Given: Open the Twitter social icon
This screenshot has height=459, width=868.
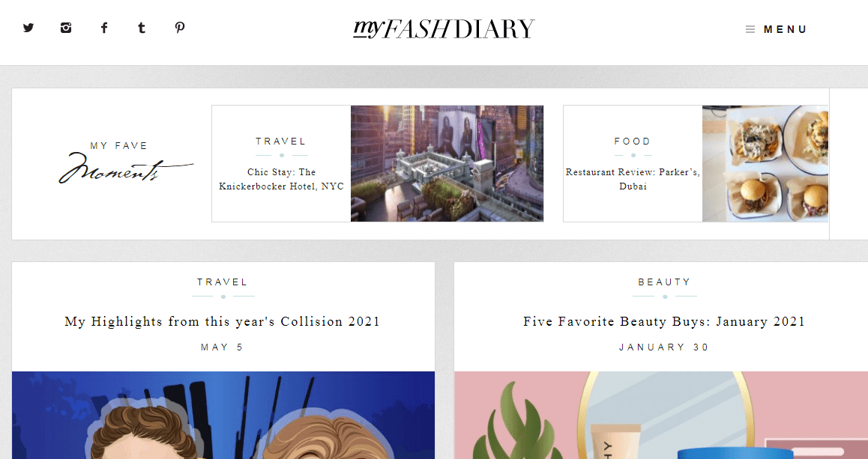Looking at the screenshot, I should 28,28.
